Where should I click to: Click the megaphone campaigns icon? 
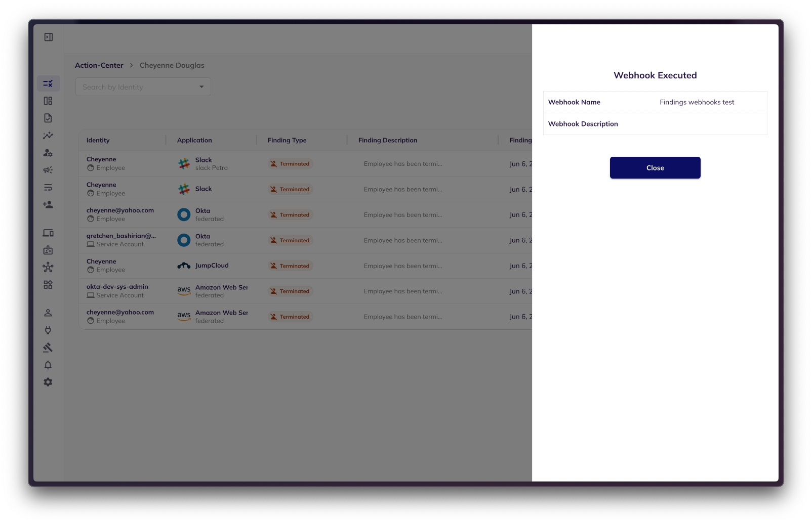48,170
